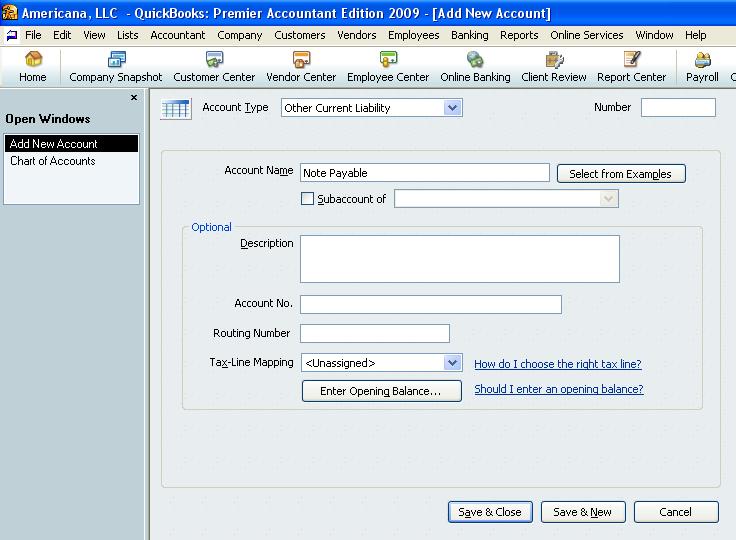736x540 pixels.
Task: Cancel adding the new account
Action: tap(676, 512)
